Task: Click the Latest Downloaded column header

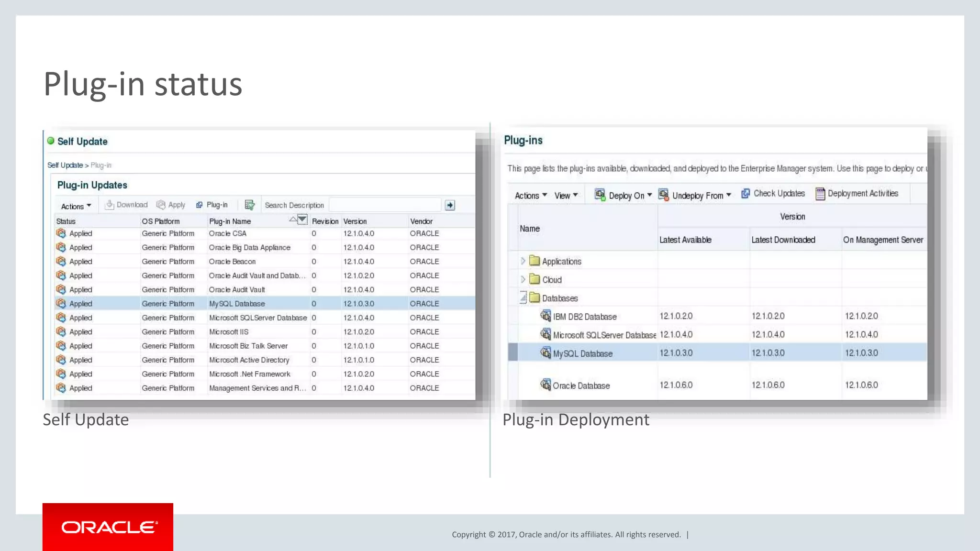Action: [783, 240]
